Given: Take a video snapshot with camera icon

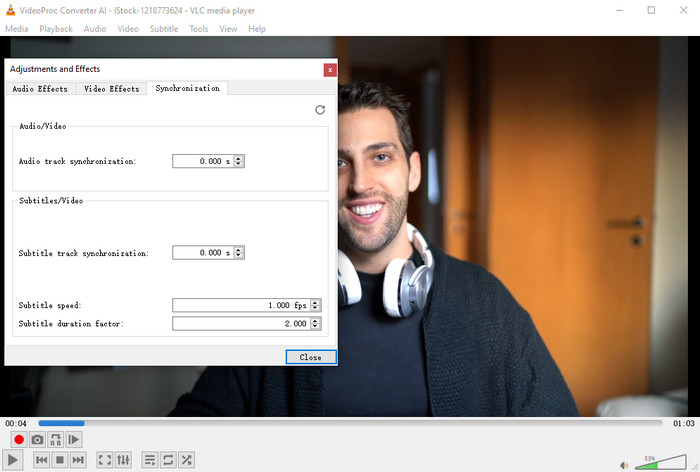Looking at the screenshot, I should 37,440.
